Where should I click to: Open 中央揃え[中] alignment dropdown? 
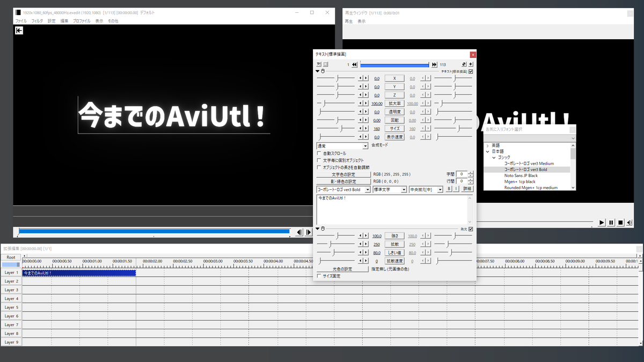[426, 189]
